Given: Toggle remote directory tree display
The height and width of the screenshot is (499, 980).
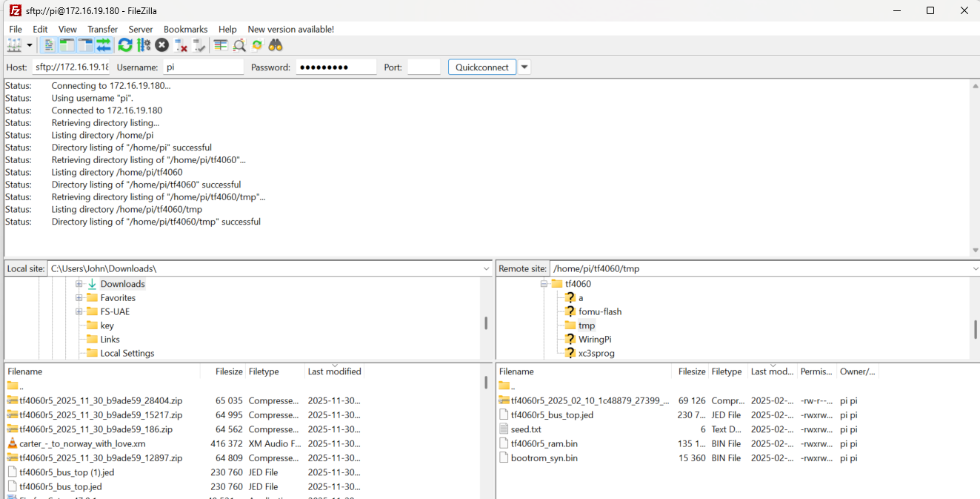Looking at the screenshot, I should tap(85, 45).
